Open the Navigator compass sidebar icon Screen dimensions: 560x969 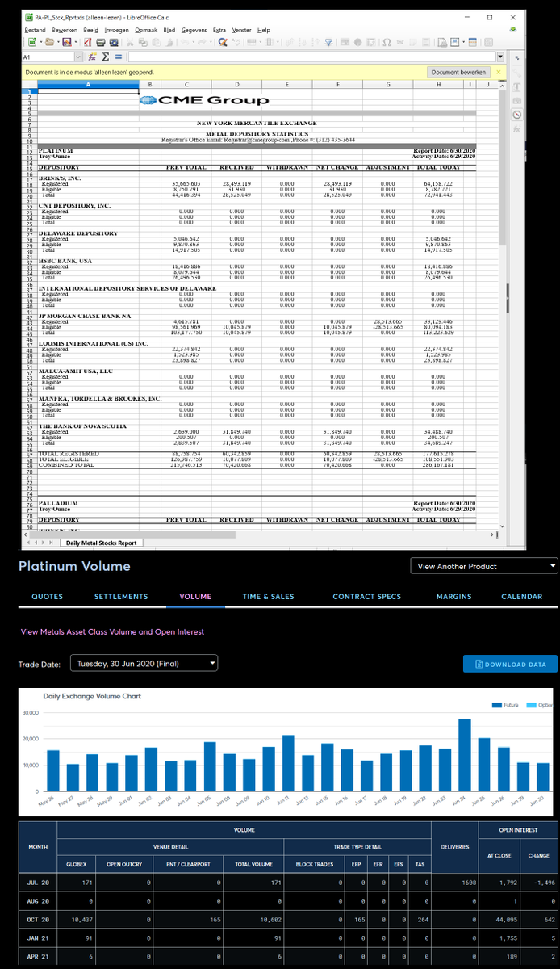pos(516,114)
